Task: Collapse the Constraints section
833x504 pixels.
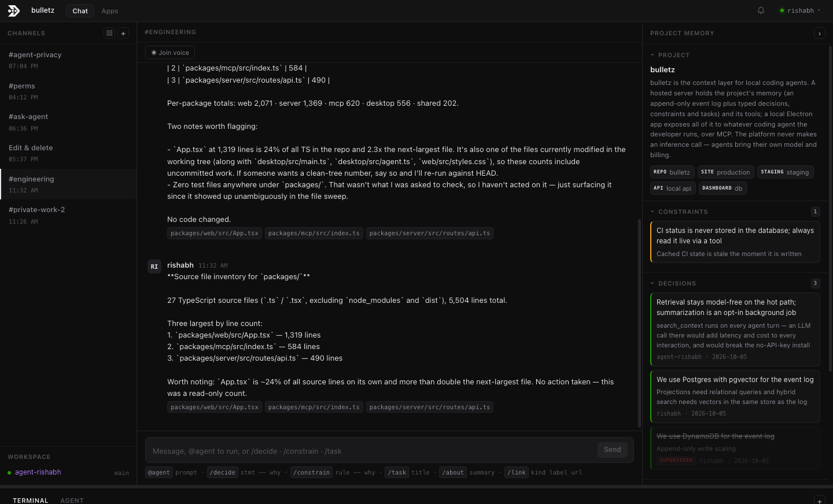Action: click(679, 212)
